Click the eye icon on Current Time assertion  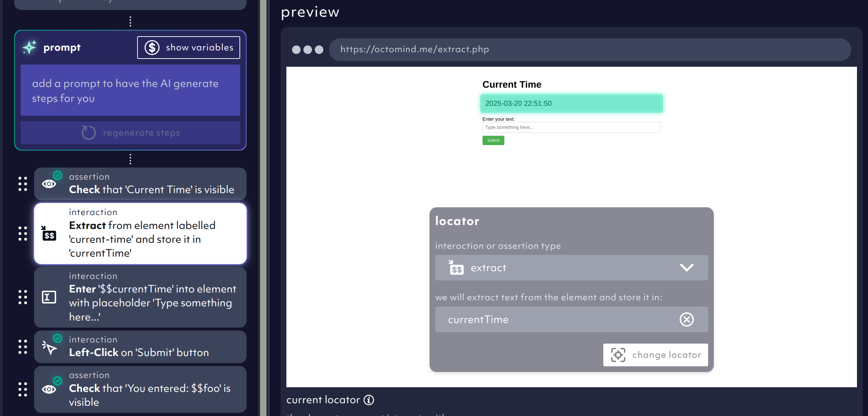point(49,184)
